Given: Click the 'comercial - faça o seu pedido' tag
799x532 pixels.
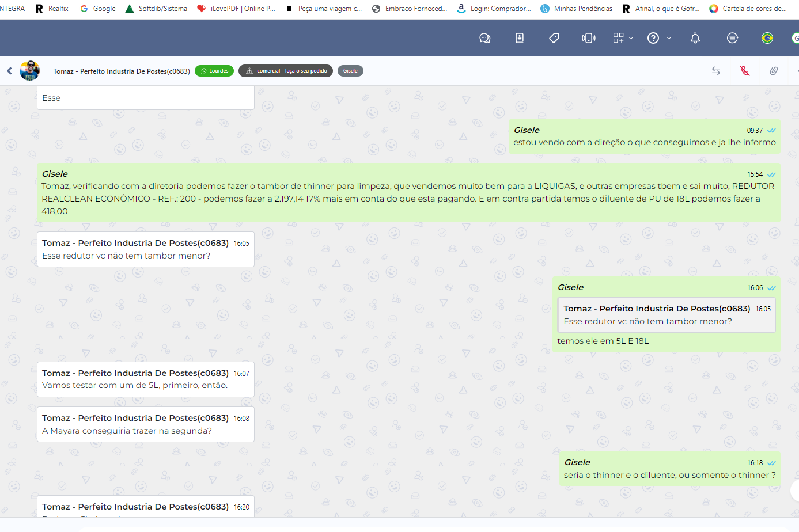Looking at the screenshot, I should [x=286, y=71].
